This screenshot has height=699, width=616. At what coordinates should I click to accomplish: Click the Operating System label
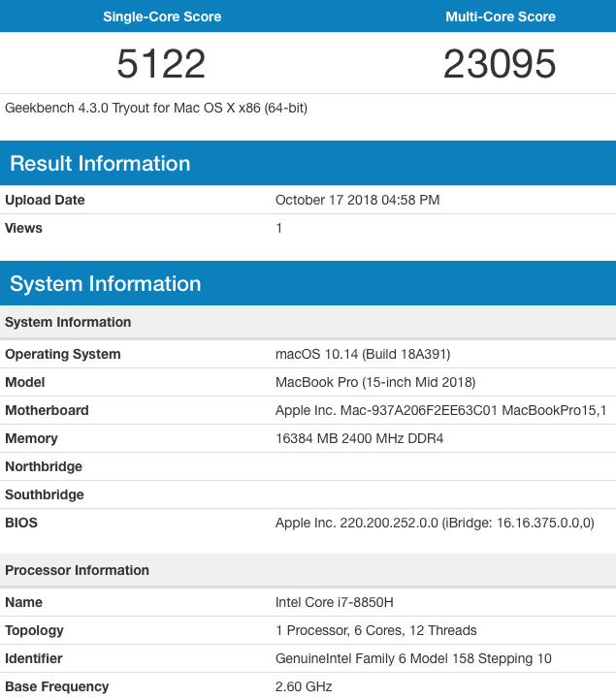pos(63,354)
